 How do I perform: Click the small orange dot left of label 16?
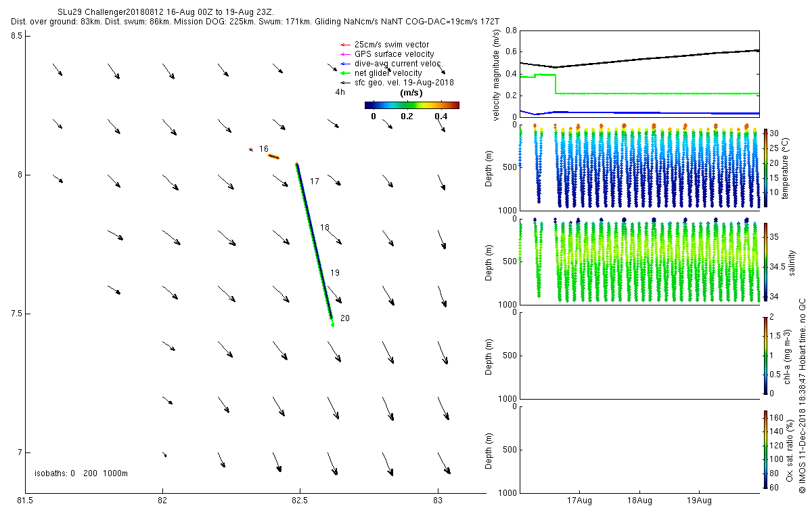pyautogui.click(x=251, y=149)
